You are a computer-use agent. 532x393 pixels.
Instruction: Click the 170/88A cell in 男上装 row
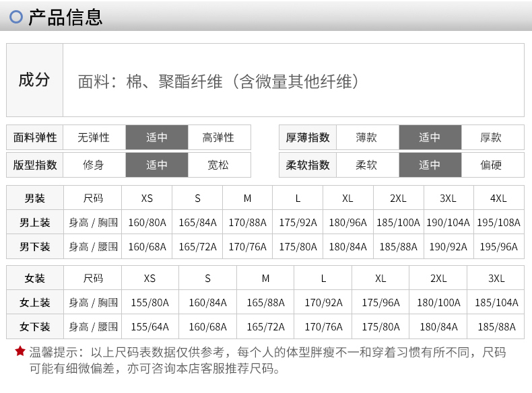point(247,223)
